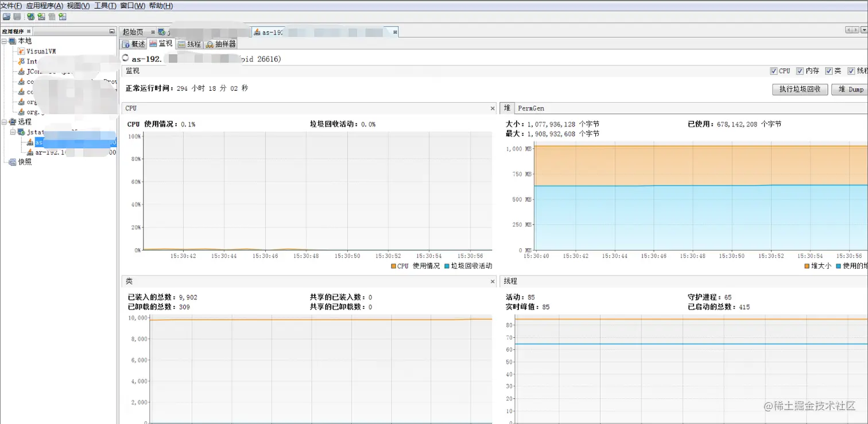The width and height of the screenshot is (868, 424).
Task: Select the 堆 memory tab
Action: (x=507, y=108)
